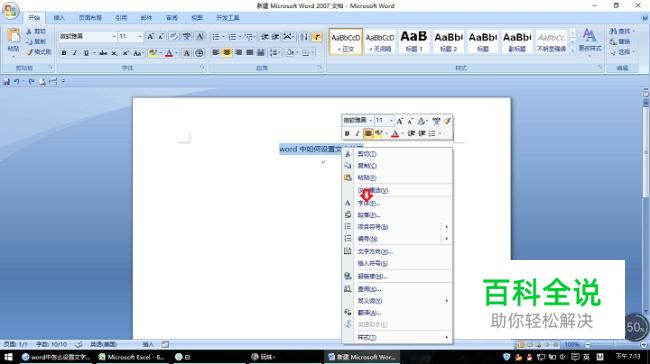The width and height of the screenshot is (650, 364).
Task: Open the 开发工具 (Developer) ribbon tab
Action: pyautogui.click(x=228, y=18)
